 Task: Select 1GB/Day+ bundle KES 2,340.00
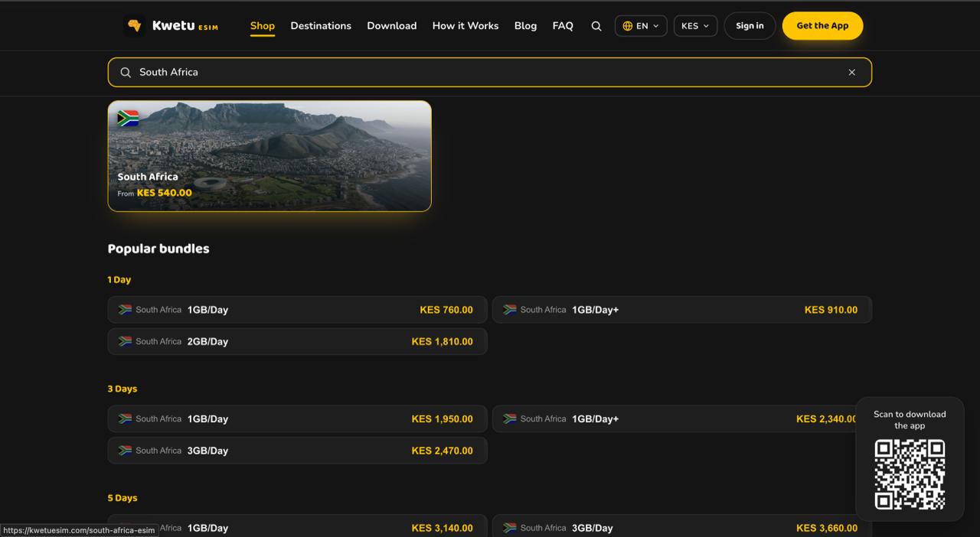[682, 419]
